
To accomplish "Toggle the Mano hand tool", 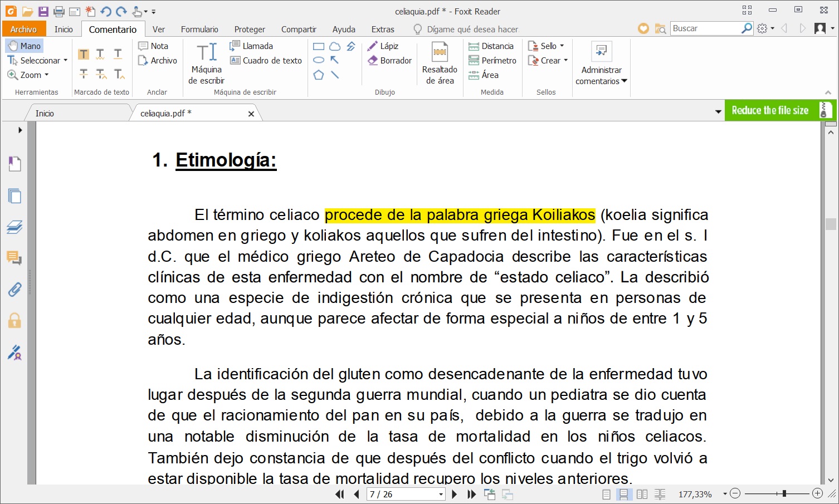I will point(25,46).
